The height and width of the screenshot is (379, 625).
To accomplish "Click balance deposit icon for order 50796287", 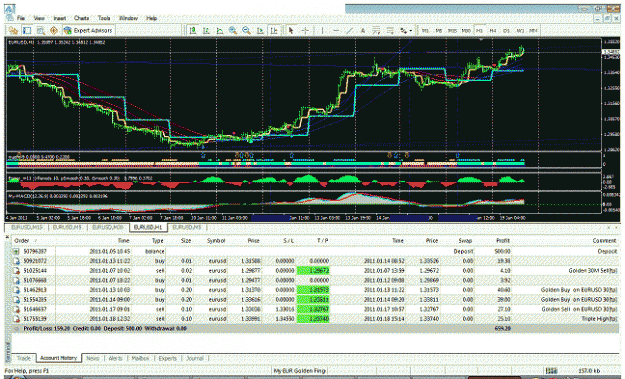I will (16, 251).
